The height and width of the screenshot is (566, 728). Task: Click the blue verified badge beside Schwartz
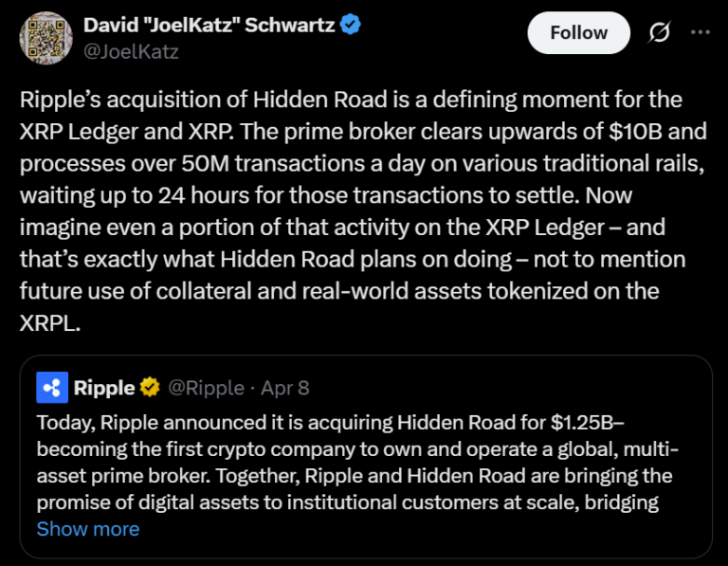(x=351, y=26)
